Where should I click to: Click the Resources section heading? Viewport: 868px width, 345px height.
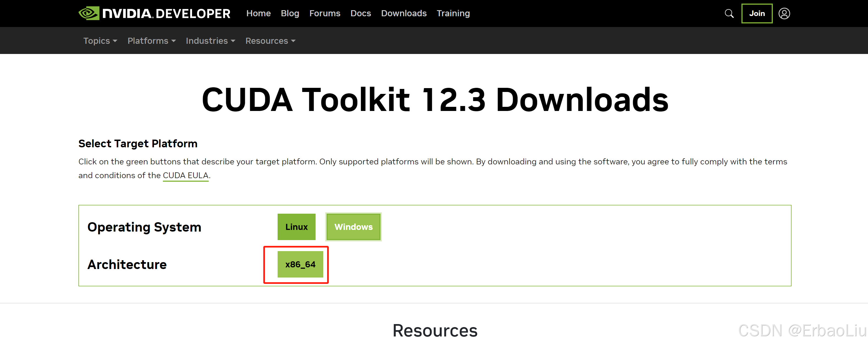point(435,330)
